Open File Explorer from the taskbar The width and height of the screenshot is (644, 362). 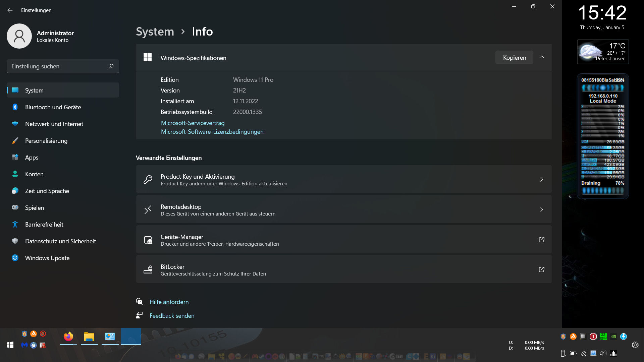coord(89,336)
